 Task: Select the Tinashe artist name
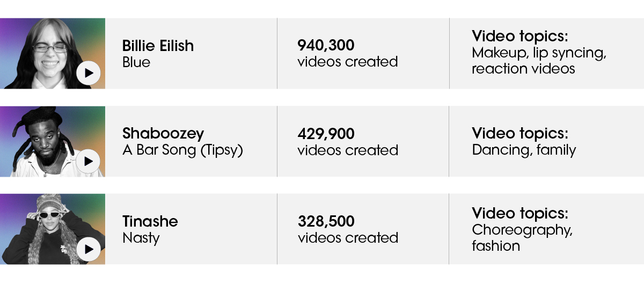pos(150,221)
